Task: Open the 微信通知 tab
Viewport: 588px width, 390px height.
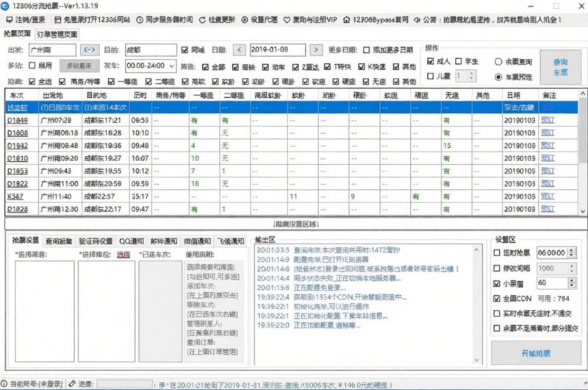Action: click(197, 241)
